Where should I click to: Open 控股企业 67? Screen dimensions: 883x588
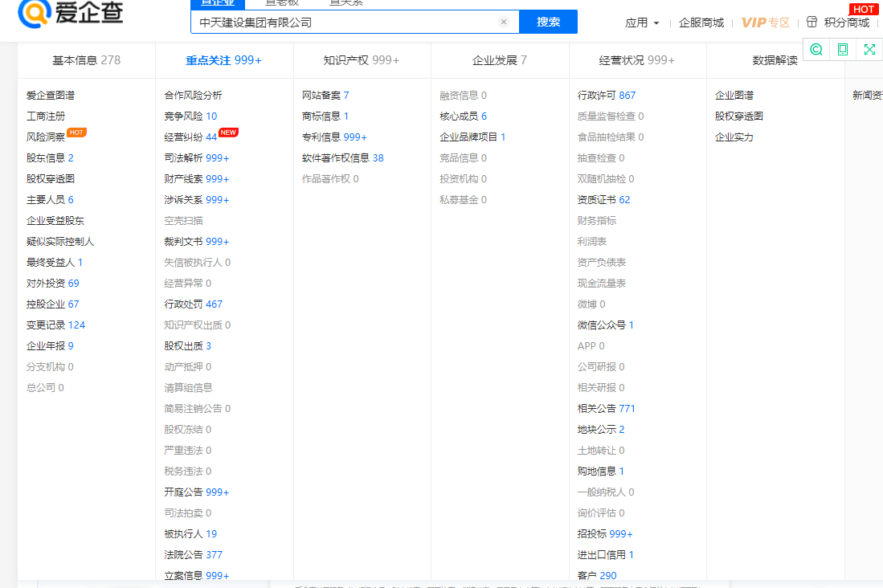pos(52,304)
